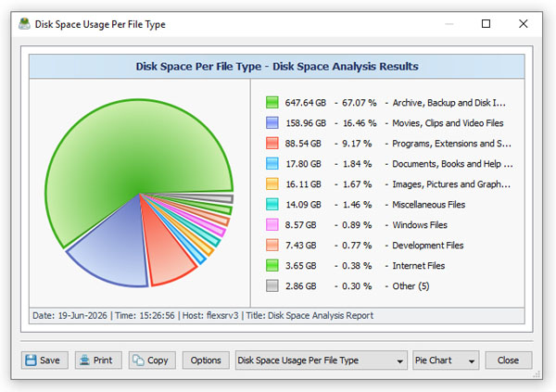Copy the chart via Copy button
This screenshot has height=392, width=556.
[x=152, y=360]
